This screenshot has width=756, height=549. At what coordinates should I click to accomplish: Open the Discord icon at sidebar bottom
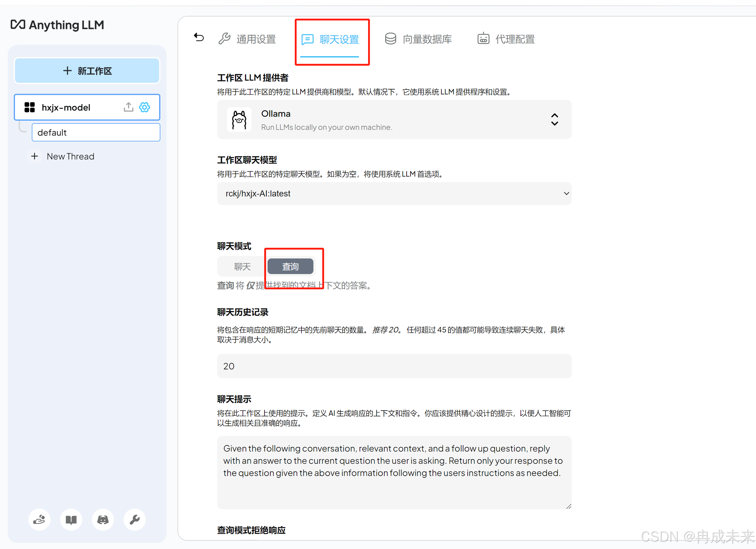pyautogui.click(x=103, y=519)
